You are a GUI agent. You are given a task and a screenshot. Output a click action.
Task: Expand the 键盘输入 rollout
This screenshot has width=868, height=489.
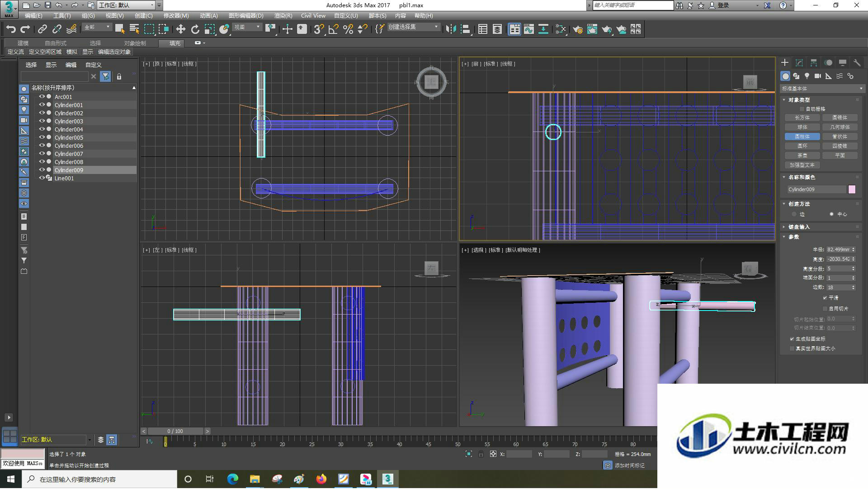(x=799, y=227)
